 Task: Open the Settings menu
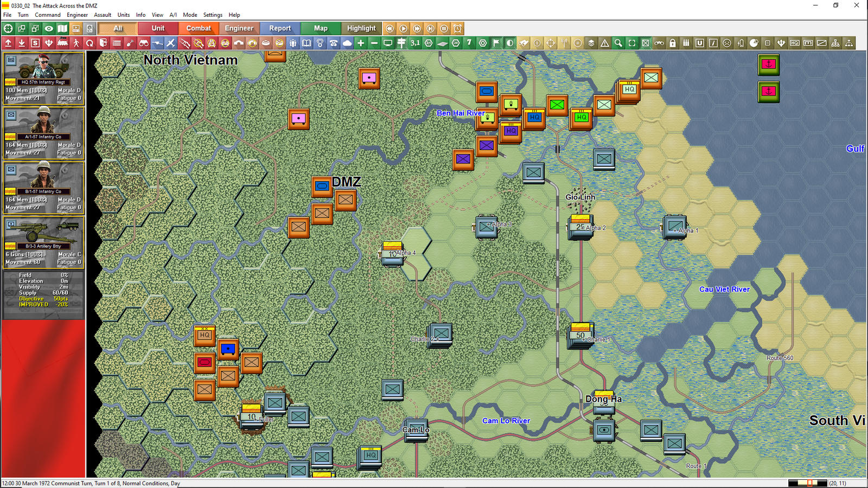pos(213,15)
